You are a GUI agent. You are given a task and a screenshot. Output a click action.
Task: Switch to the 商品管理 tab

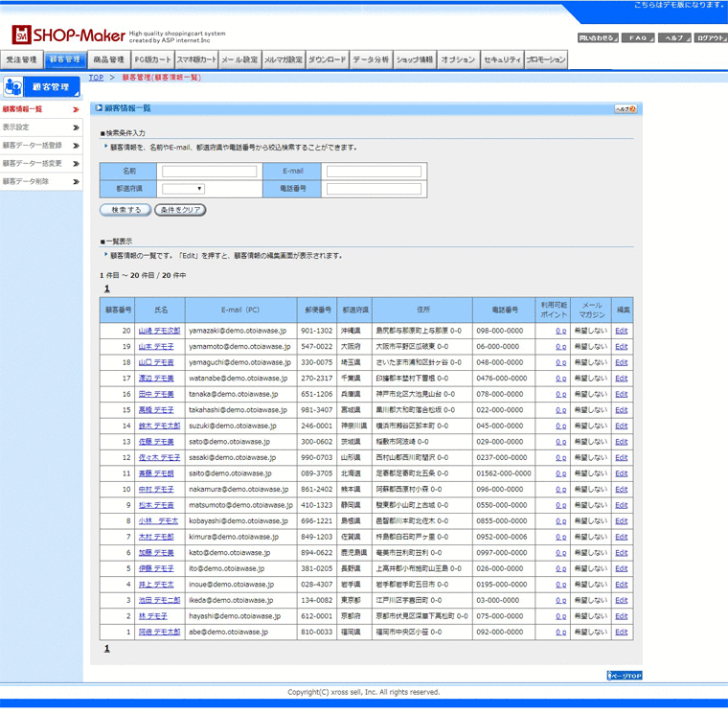[x=108, y=59]
